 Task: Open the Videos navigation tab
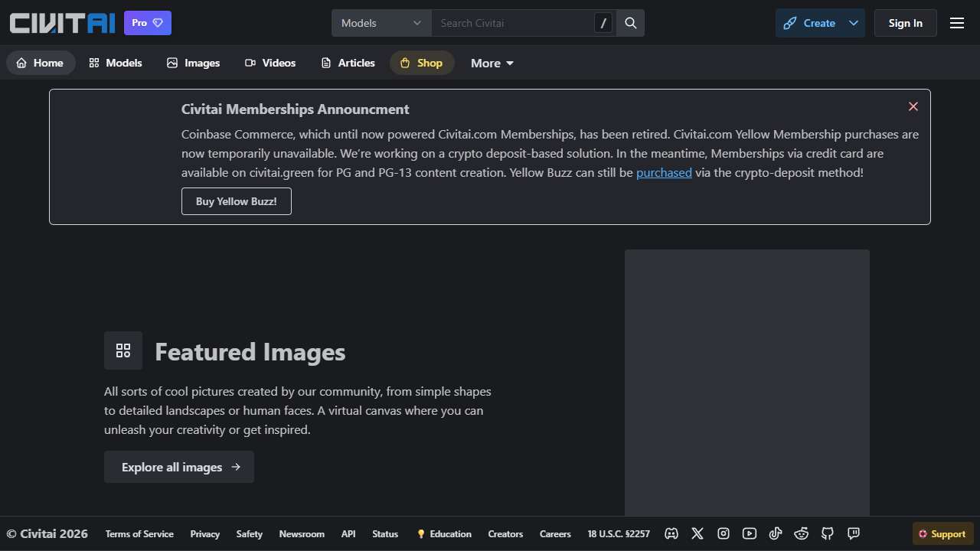pyautogui.click(x=270, y=63)
